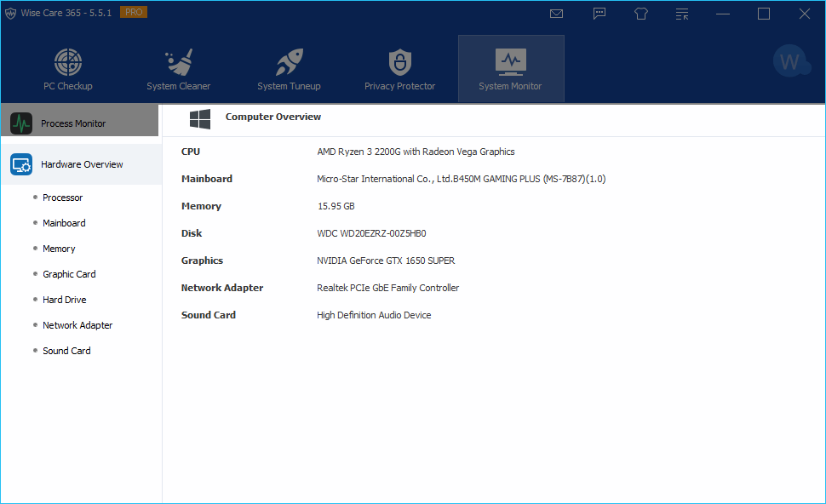The height and width of the screenshot is (504, 826).
Task: Click the WDC WD20EZRZ-00Z5HB0 disk value
Action: pyautogui.click(x=371, y=233)
